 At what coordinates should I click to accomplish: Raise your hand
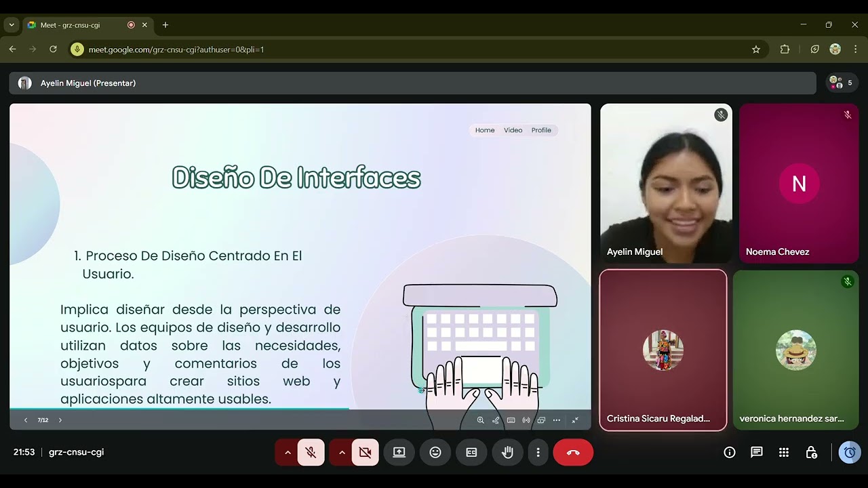(507, 452)
